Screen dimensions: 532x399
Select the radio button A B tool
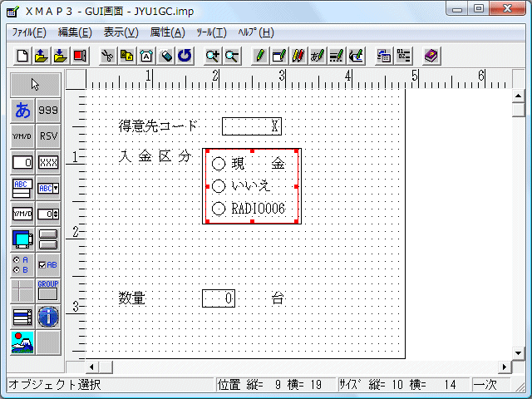click(22, 265)
